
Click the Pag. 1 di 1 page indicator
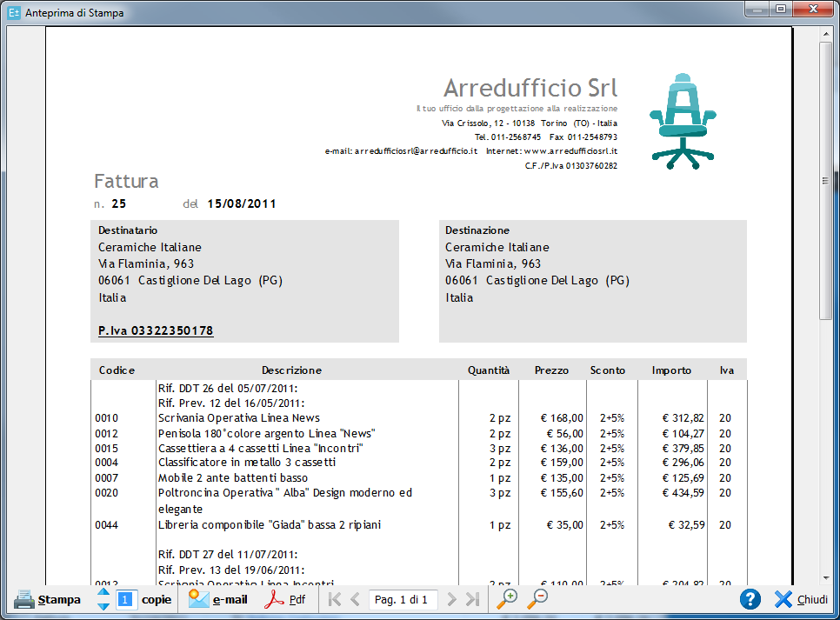pos(400,599)
